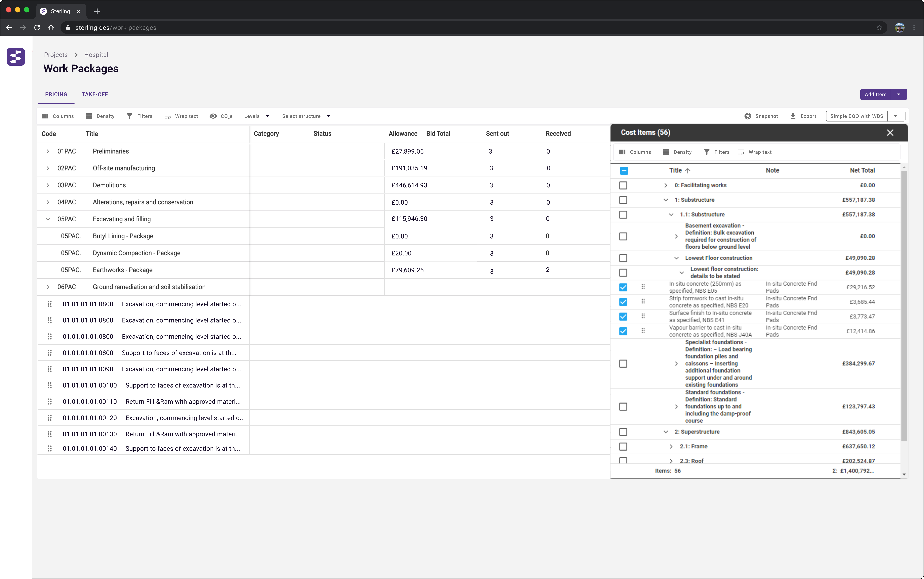
Task: Go to Hospital breadcrumb
Action: point(96,55)
